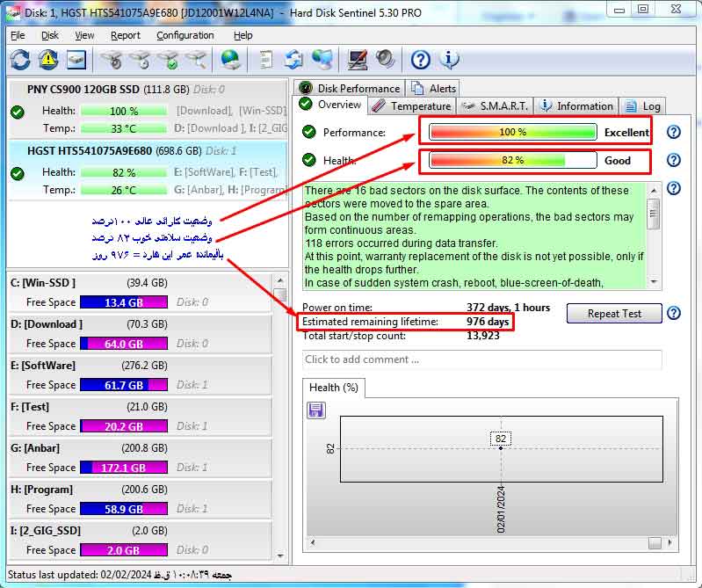
Task: Open the Information tab
Action: [576, 106]
